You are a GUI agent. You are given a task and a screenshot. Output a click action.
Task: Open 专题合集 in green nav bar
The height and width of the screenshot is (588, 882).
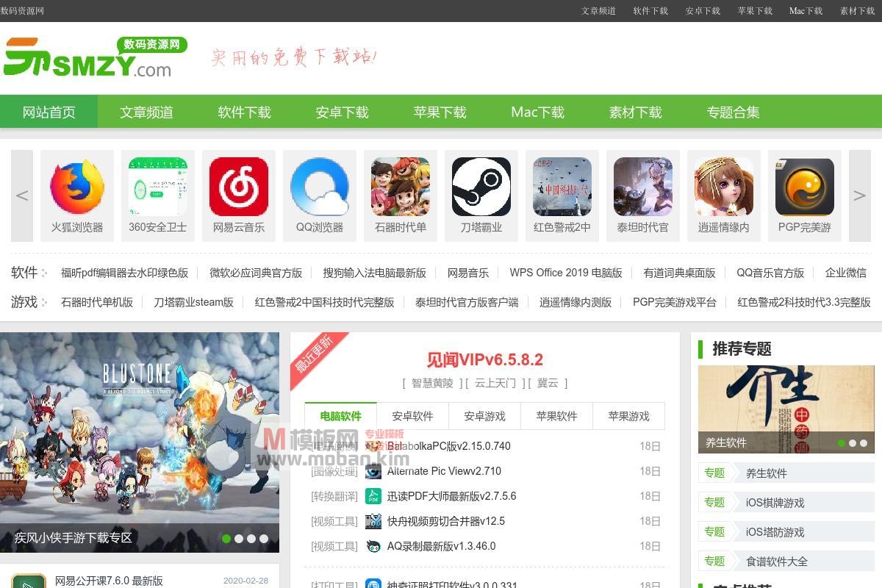pyautogui.click(x=733, y=112)
